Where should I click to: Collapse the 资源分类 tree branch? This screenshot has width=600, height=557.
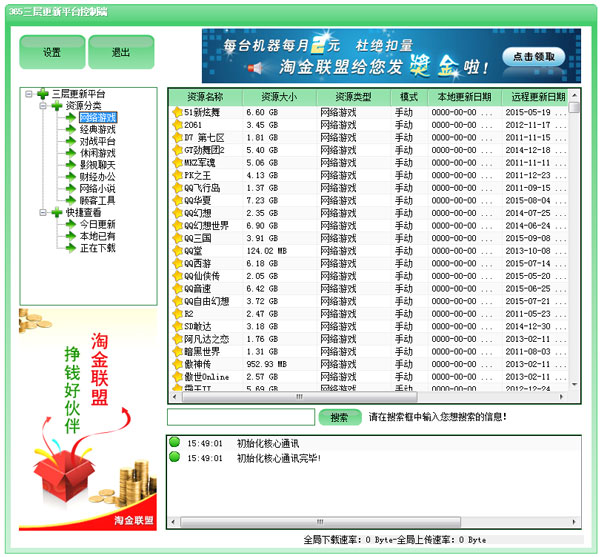(43, 106)
